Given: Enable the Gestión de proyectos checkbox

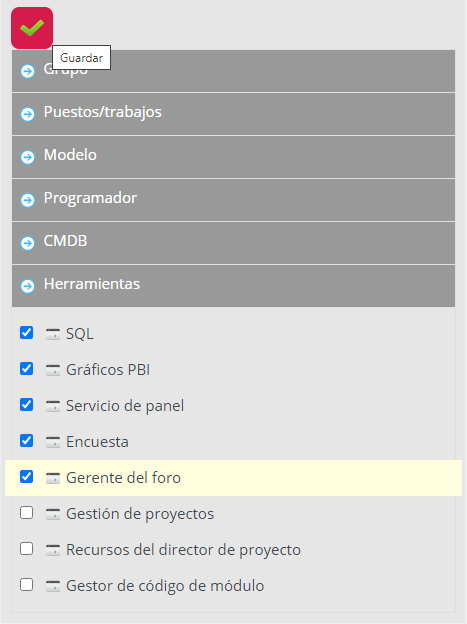Looking at the screenshot, I should (x=27, y=513).
